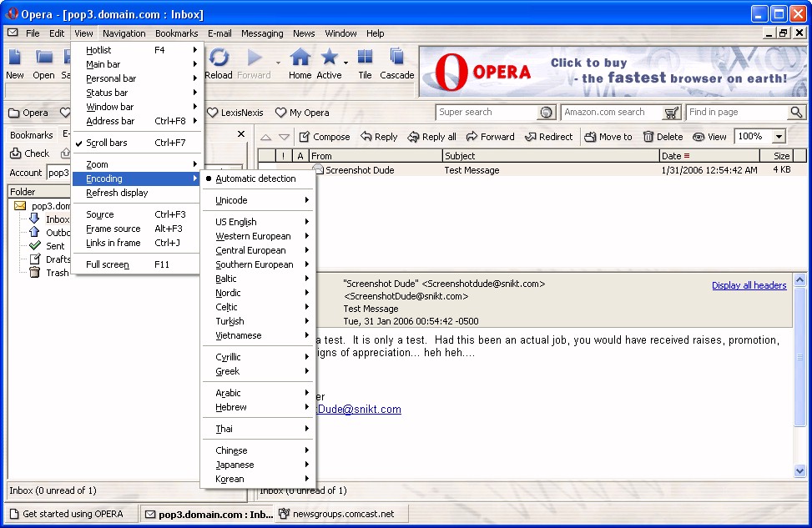Click the Tile windows icon
Image resolution: width=812 pixels, height=528 pixels.
(x=365, y=58)
